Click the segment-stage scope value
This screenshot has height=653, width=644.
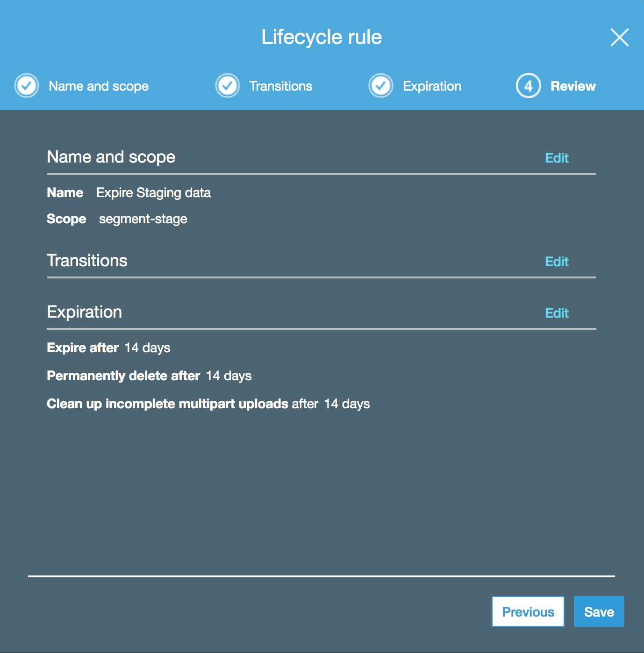click(x=143, y=219)
